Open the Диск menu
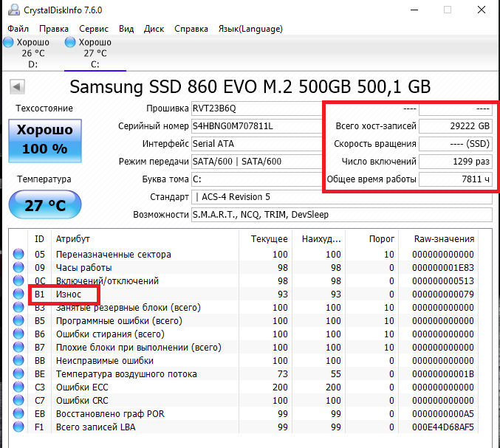Viewport: 500px width, 448px height. click(x=154, y=29)
